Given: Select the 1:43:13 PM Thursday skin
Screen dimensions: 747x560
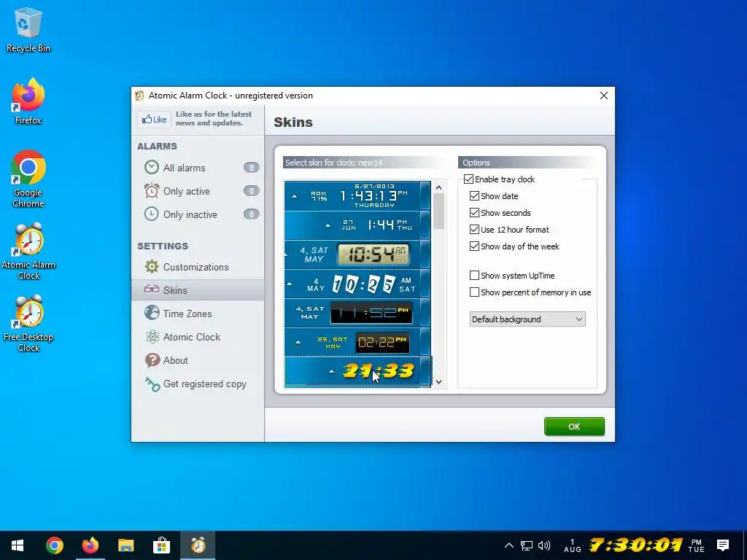Looking at the screenshot, I should (x=357, y=195).
